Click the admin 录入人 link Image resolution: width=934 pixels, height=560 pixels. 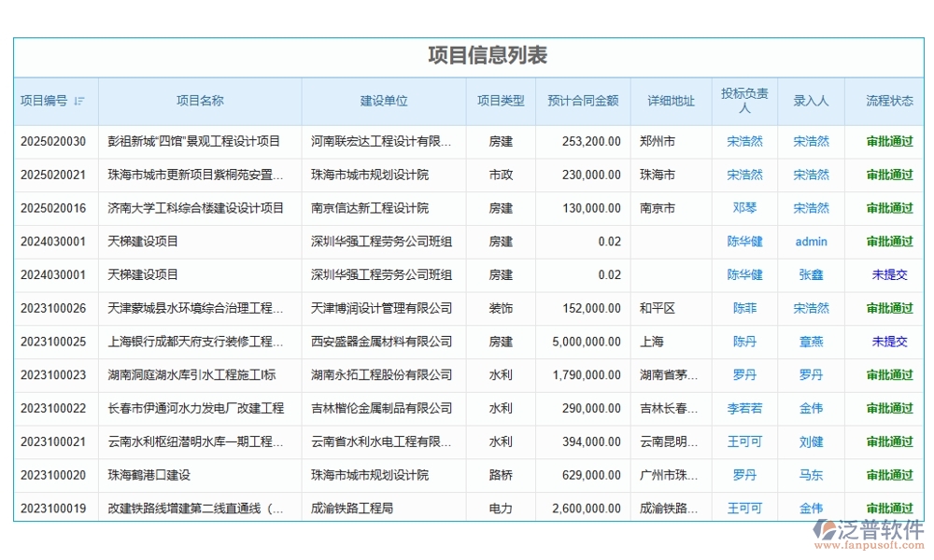(x=810, y=242)
